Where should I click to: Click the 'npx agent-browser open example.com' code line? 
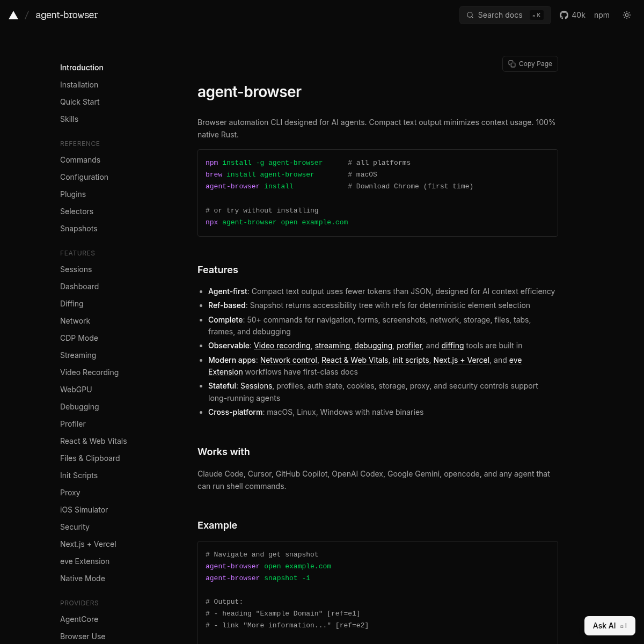276,222
